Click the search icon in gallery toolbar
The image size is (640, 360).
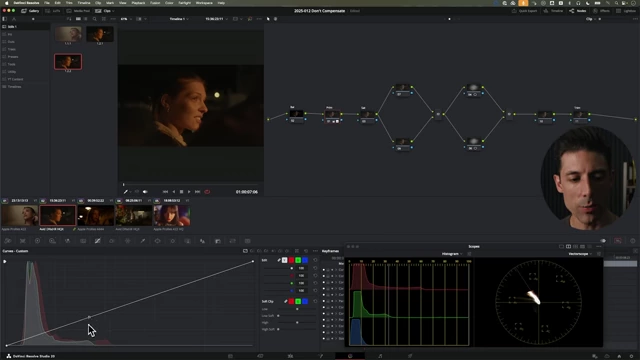(95, 19)
